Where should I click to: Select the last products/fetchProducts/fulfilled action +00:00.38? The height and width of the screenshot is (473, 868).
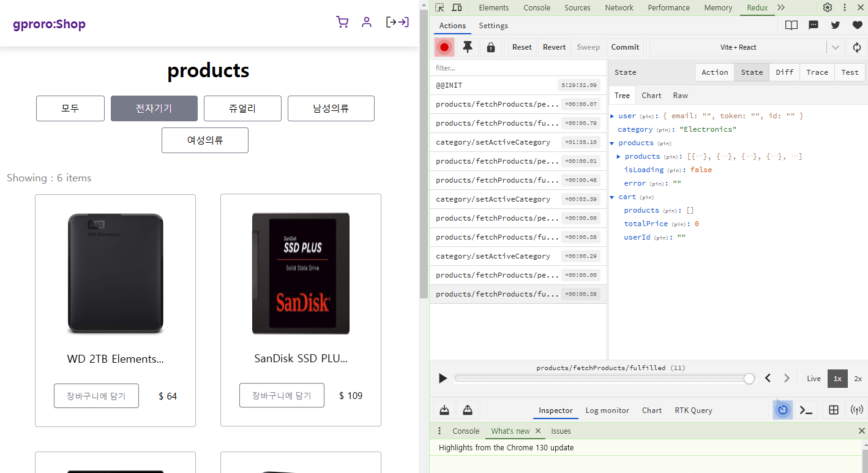click(518, 294)
